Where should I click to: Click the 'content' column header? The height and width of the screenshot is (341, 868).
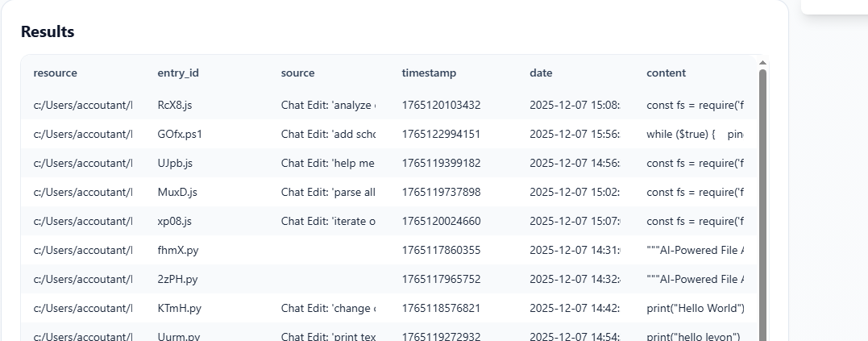point(666,73)
